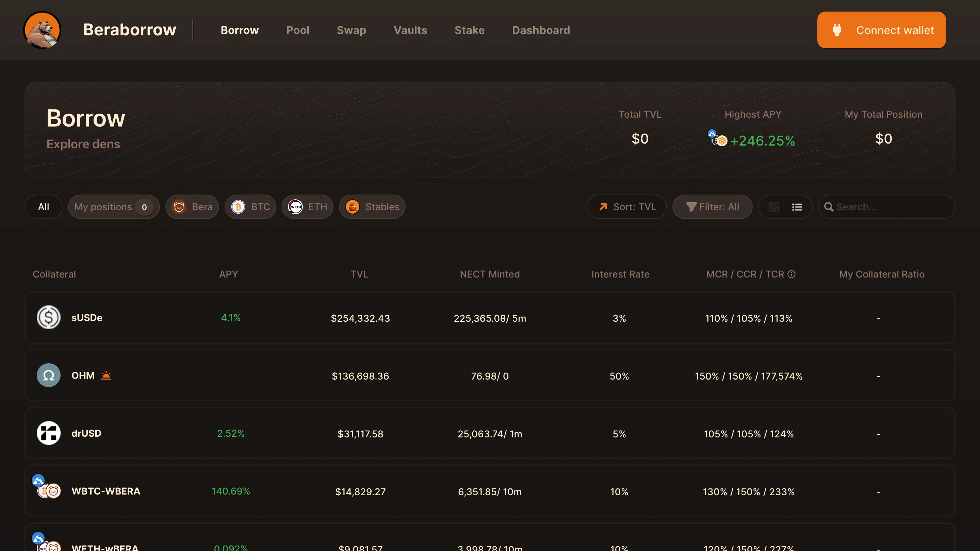
Task: Click the ETH filter WETH icon
Action: click(296, 207)
